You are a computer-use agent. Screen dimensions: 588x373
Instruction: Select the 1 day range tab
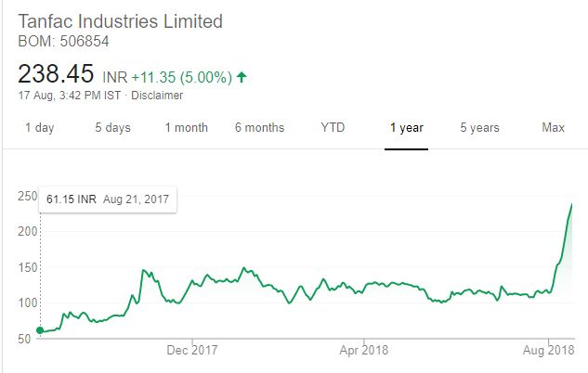39,128
